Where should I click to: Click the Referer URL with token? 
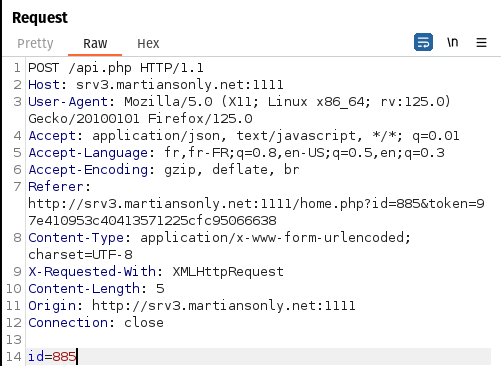pyautogui.click(x=256, y=212)
